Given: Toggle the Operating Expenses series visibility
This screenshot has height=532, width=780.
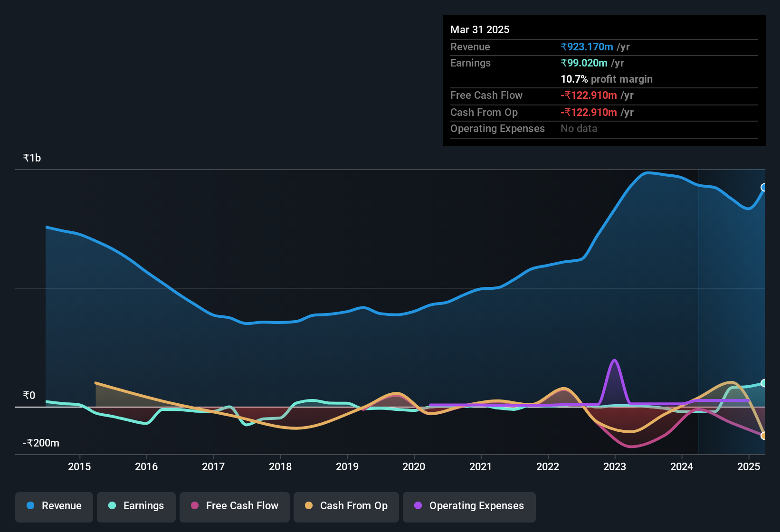Looking at the screenshot, I should click(469, 506).
